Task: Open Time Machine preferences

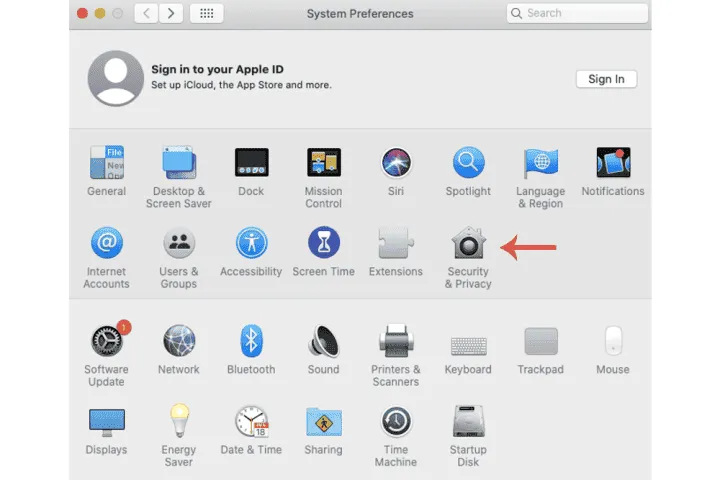Action: (x=396, y=422)
